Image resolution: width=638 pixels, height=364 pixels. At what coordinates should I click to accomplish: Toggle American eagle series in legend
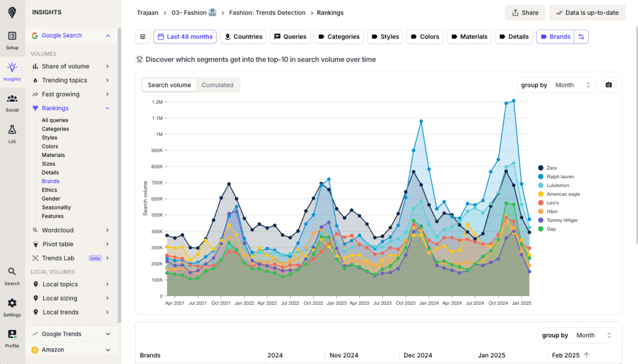point(559,194)
